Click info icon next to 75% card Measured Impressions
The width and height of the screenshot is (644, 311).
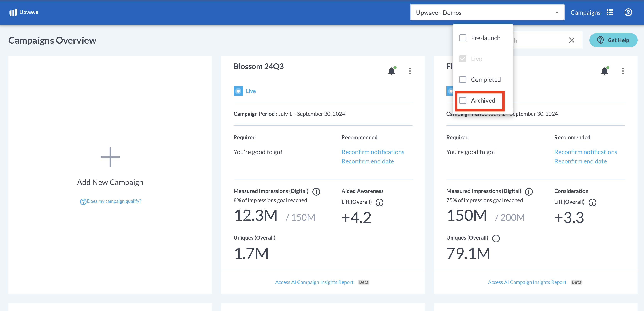pos(529,192)
